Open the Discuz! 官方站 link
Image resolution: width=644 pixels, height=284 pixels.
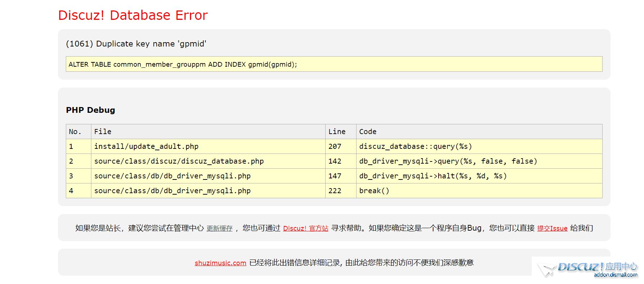(305, 228)
